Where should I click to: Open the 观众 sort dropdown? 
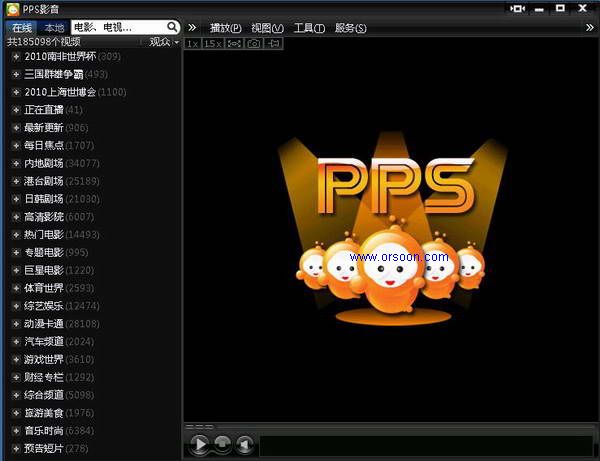[x=164, y=42]
